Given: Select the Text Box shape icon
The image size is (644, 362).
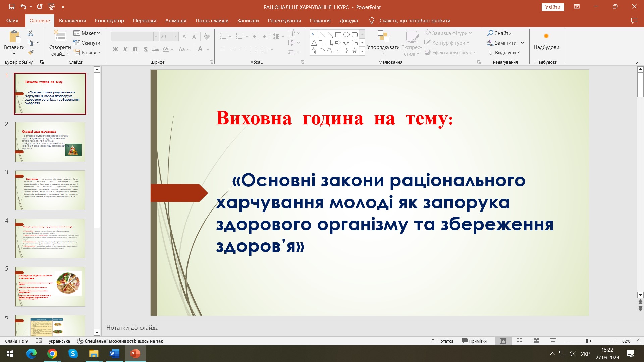Looking at the screenshot, I should click(314, 34).
